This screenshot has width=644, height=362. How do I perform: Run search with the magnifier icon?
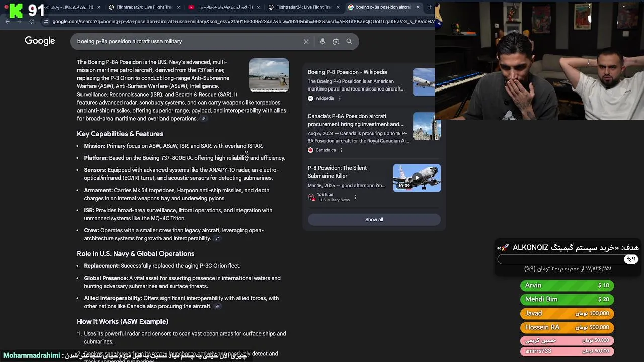pos(349,41)
